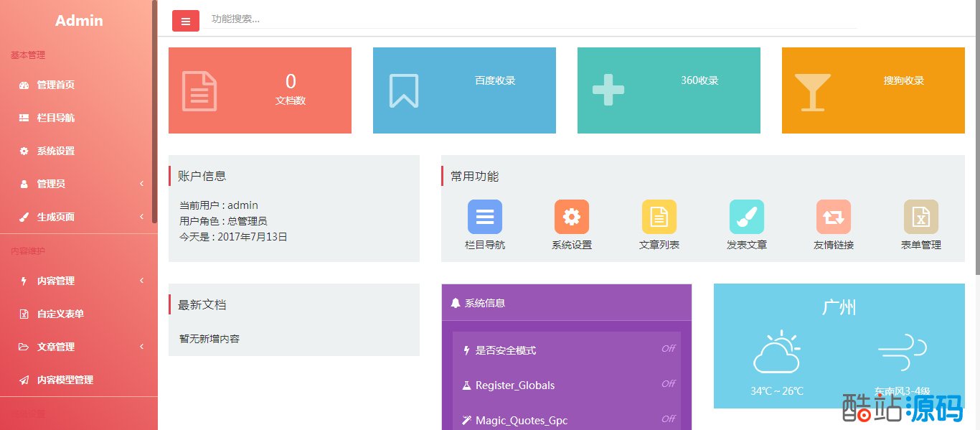
Task: Click the 文档数 document tile icon
Action: 199,91
